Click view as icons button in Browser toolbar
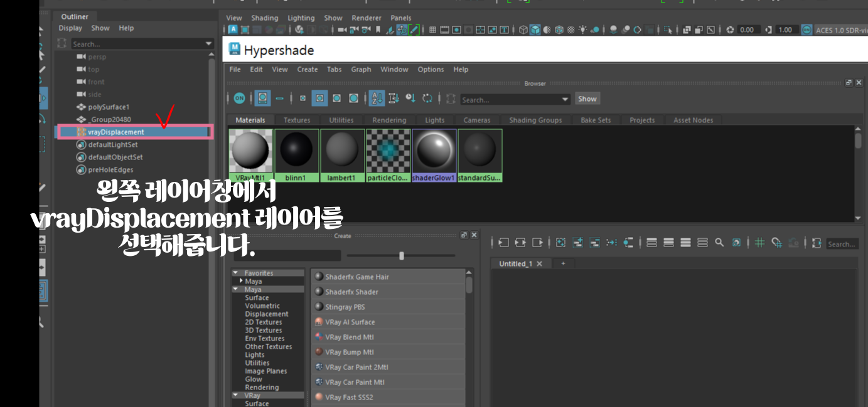Image resolution: width=868 pixels, height=407 pixels. [x=263, y=98]
